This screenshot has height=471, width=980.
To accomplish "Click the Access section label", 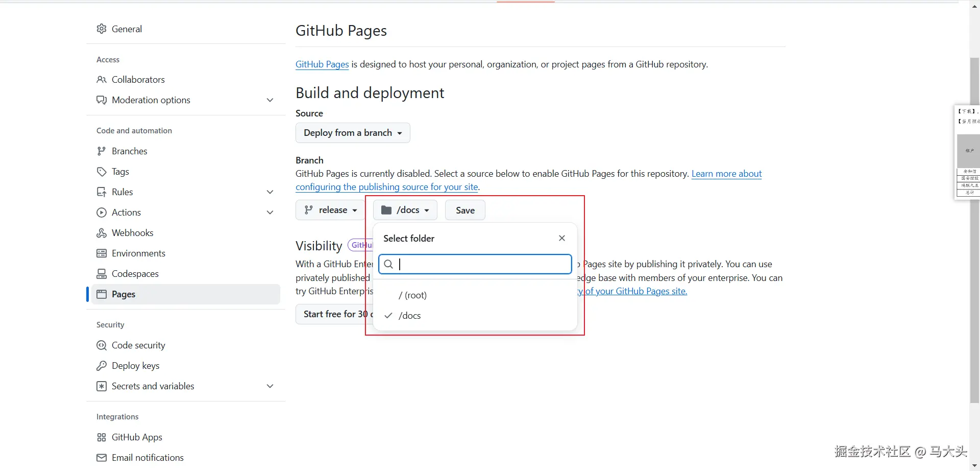I will [108, 59].
